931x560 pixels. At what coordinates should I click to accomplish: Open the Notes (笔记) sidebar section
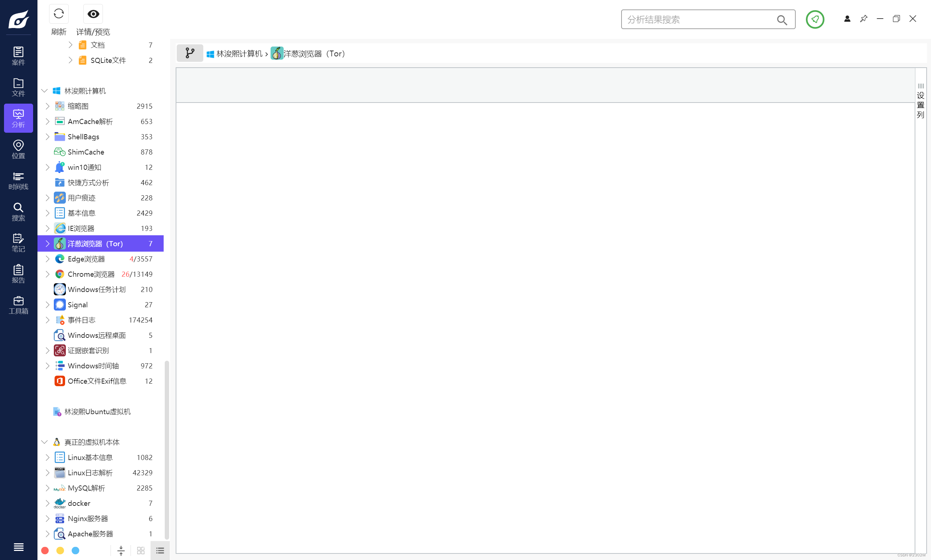pos(18,243)
